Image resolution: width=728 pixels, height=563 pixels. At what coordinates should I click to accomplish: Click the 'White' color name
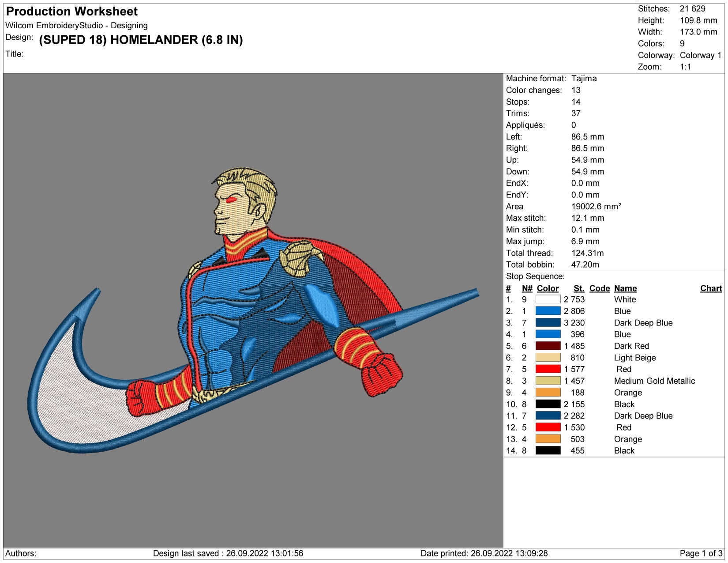625,299
